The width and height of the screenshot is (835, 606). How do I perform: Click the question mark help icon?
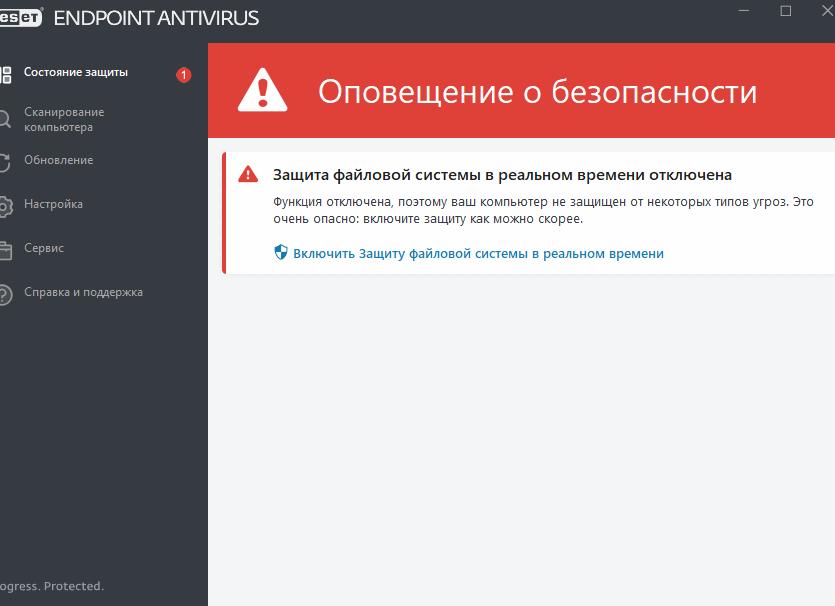[5, 294]
